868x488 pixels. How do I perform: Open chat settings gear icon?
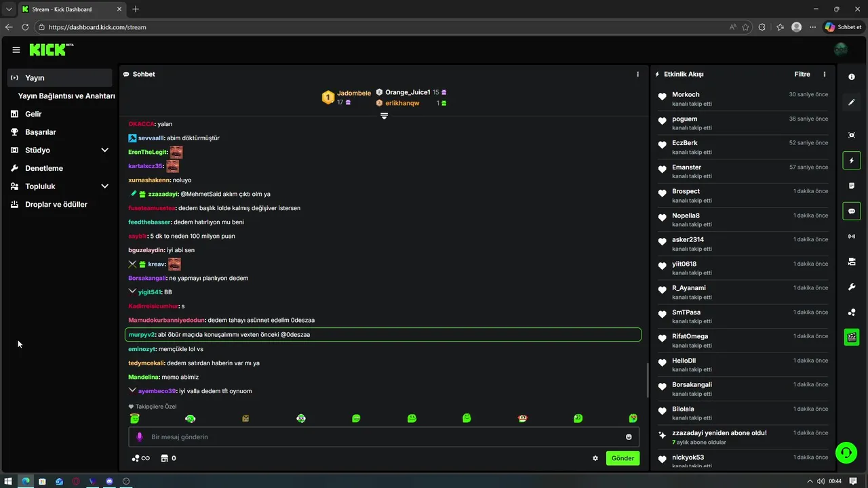(595, 458)
